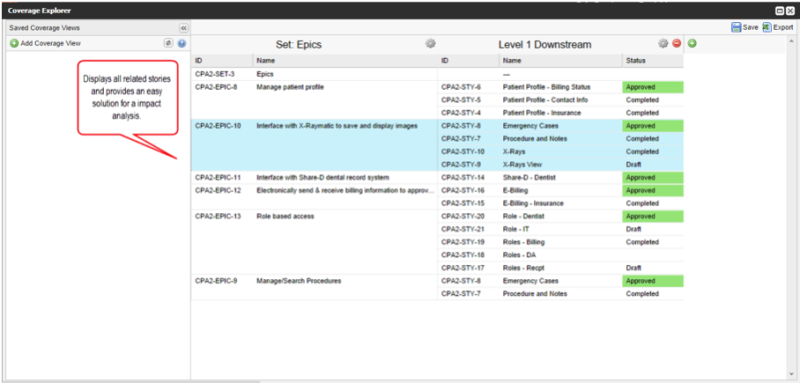The height and width of the screenshot is (383, 800).
Task: Select story CPA2-STY-20
Action: click(463, 216)
